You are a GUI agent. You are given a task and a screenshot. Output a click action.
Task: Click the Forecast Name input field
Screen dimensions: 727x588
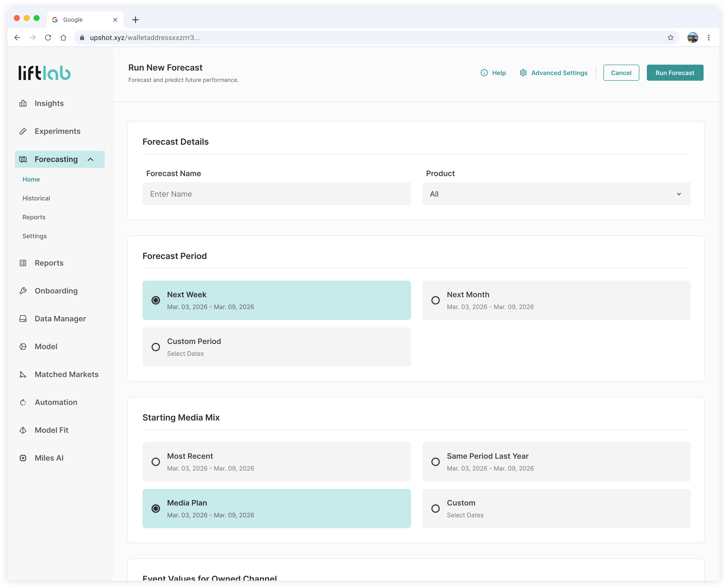coord(276,194)
